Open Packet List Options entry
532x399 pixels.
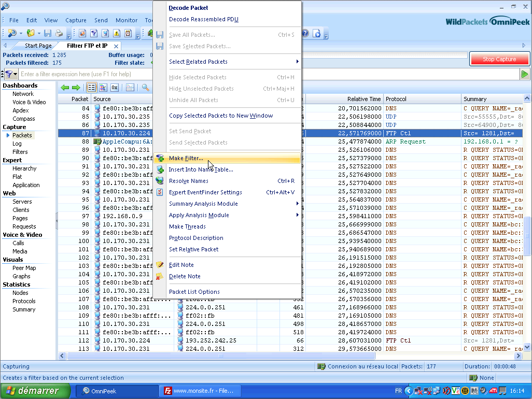pyautogui.click(x=227, y=292)
